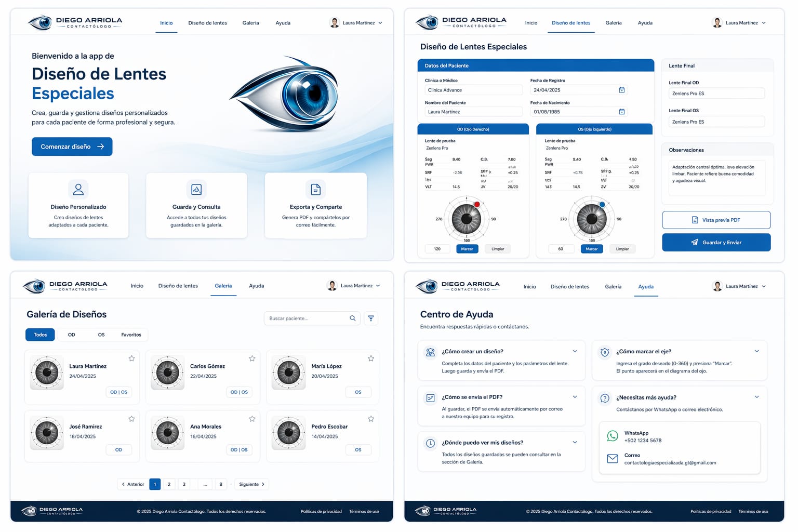The height and width of the screenshot is (532, 798).
Task: Open Políticas de privacidad link in Galería footer
Action: [x=321, y=511]
